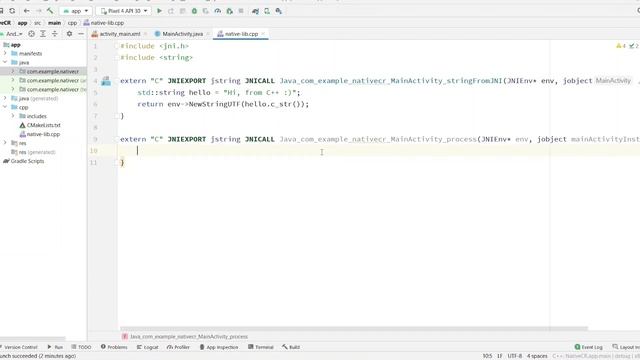Open the Profiler tool window
Viewport: 640px width, 360px height.
[178, 347]
